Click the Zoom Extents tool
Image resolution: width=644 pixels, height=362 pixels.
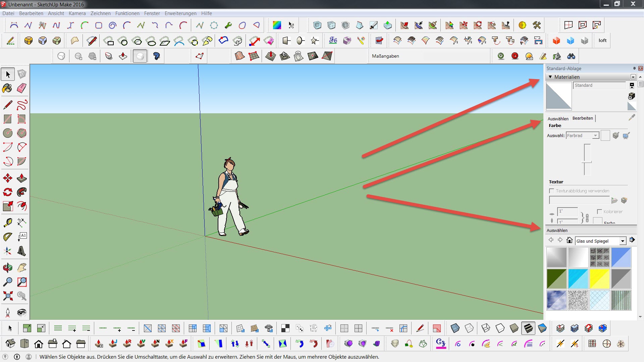point(8,296)
